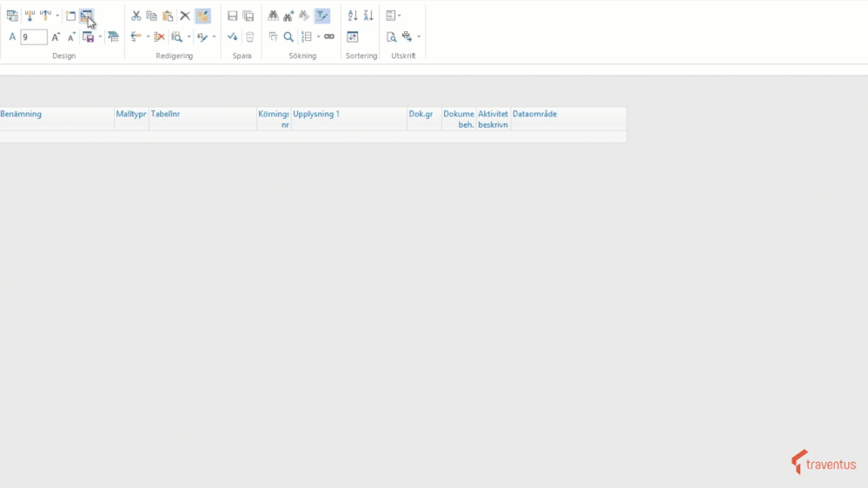Image resolution: width=868 pixels, height=488 pixels.
Task: Click the printer with arrow icon
Action: tap(407, 37)
